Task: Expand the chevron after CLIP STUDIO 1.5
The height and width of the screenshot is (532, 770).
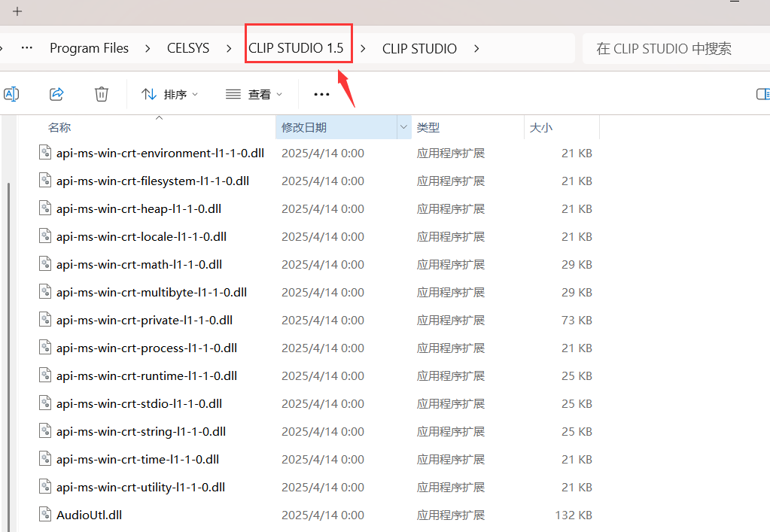Action: coord(362,47)
